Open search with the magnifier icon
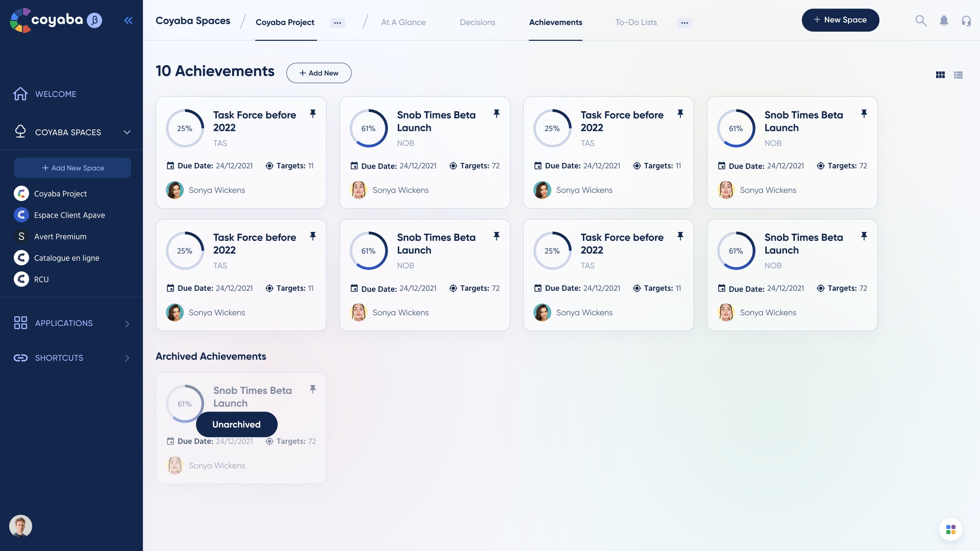980x551 pixels. click(x=921, y=20)
